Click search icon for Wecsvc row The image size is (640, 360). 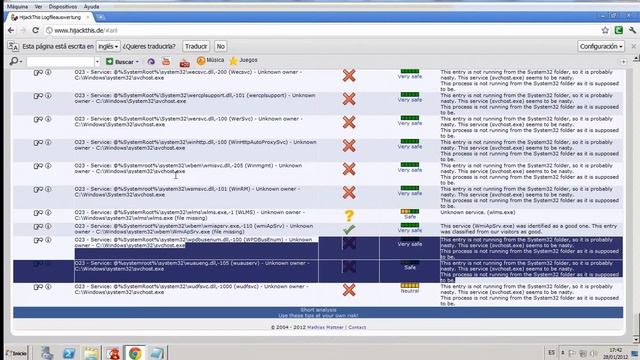(38, 73)
